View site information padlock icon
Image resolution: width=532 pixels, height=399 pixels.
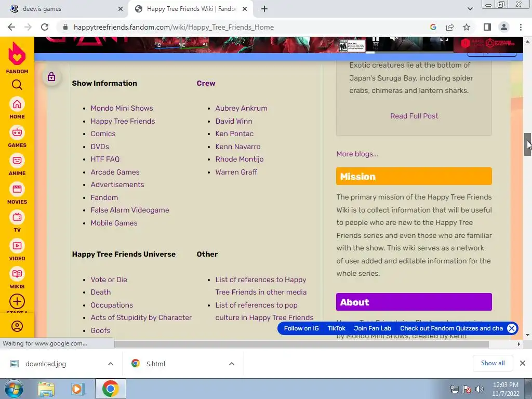[x=65, y=27]
